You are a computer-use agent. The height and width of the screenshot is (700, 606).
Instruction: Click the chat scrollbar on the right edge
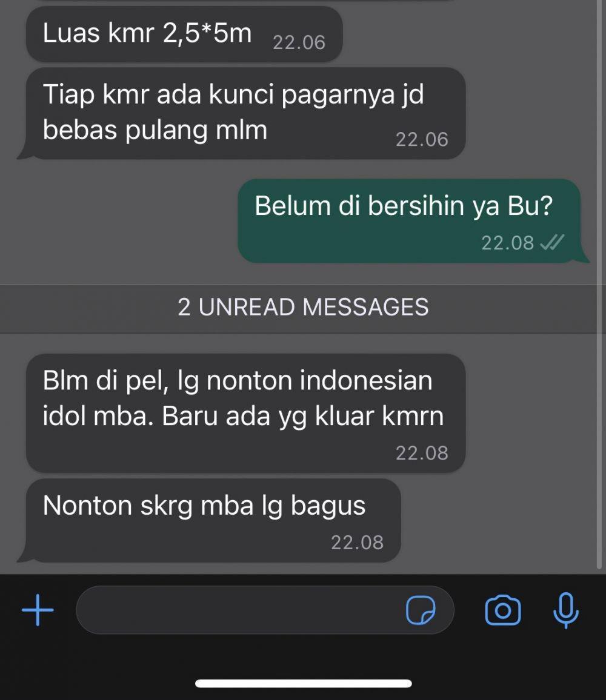pyautogui.click(x=599, y=285)
